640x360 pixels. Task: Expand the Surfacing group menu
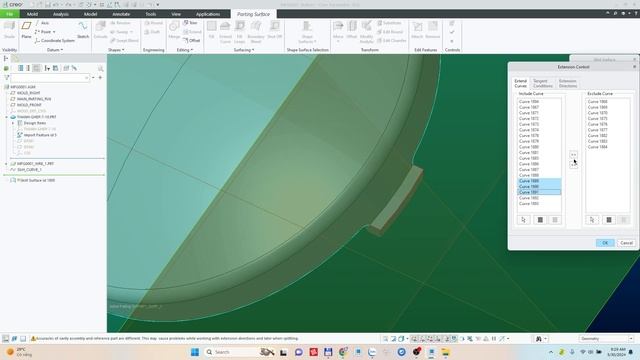[244, 50]
